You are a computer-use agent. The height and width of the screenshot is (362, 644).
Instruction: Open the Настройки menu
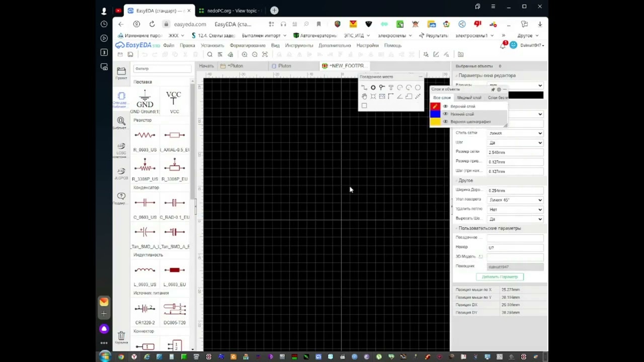tap(367, 45)
